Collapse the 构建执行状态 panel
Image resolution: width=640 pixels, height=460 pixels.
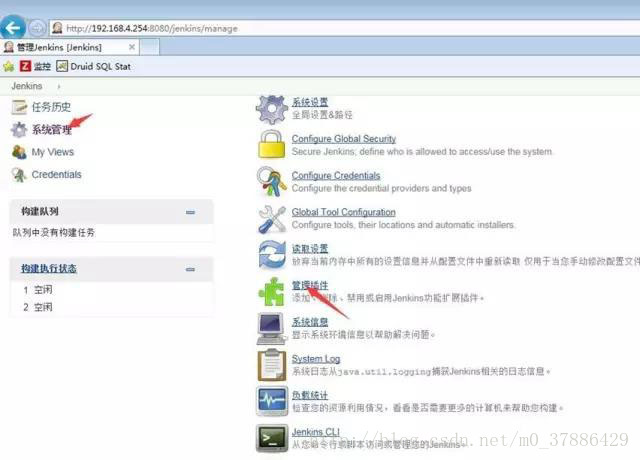coord(190,269)
